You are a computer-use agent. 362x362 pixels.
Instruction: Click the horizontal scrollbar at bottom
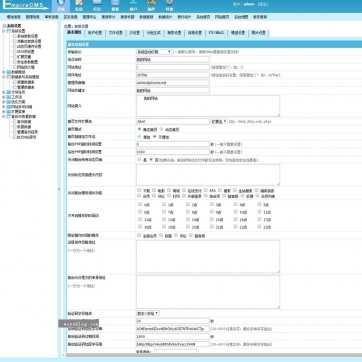click(213, 355)
